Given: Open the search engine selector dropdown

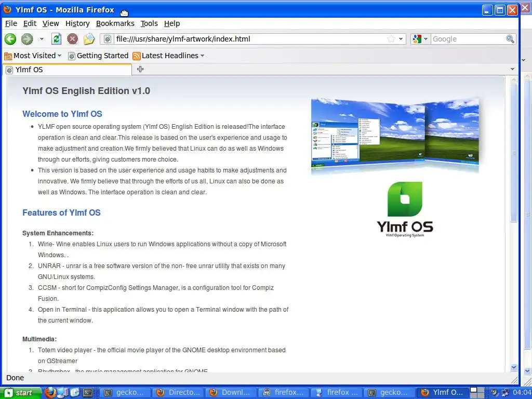Looking at the screenshot, I should (x=420, y=39).
